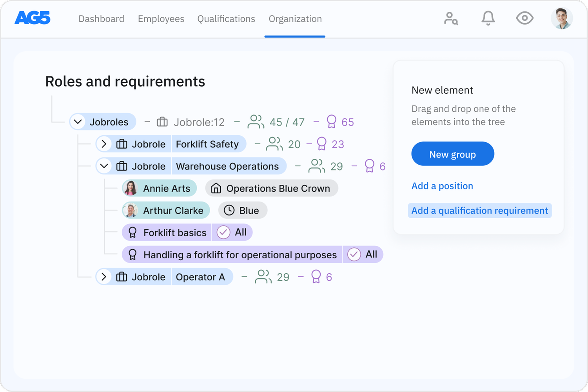Select the Forklift Safety label
588x392 pixels.
[x=207, y=144]
